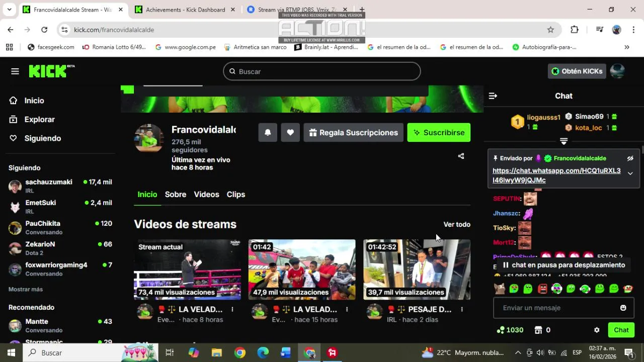644x362 pixels.
Task: Open Chrome extensions puzzle icon
Action: point(575,30)
